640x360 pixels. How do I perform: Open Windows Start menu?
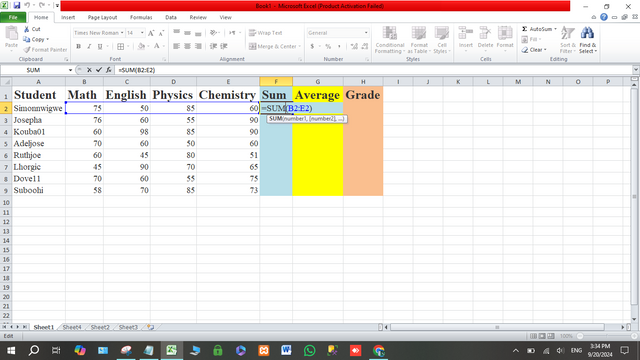pyautogui.click(x=11, y=350)
